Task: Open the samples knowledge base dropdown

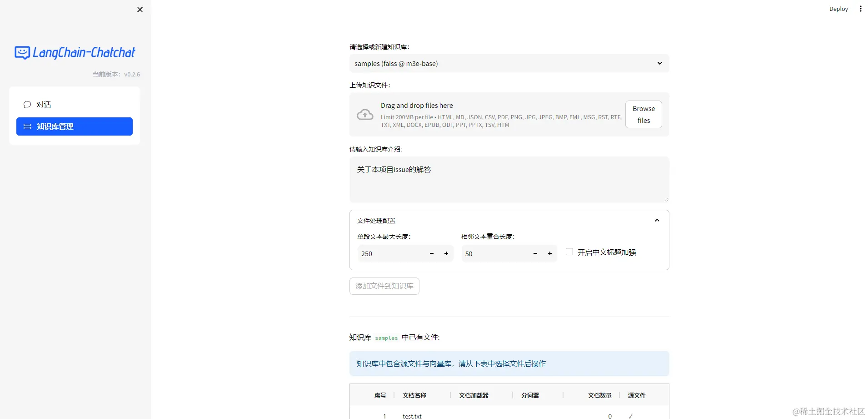Action: coord(509,63)
